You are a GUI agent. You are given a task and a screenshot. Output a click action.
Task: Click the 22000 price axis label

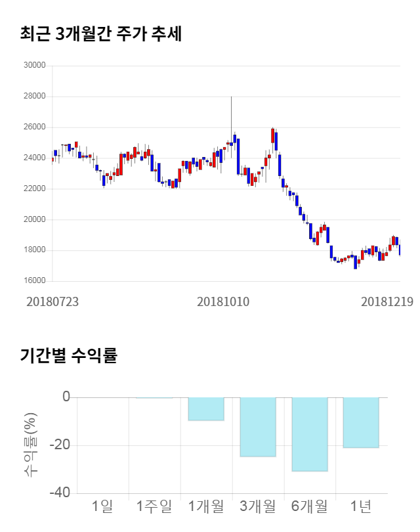33,189
